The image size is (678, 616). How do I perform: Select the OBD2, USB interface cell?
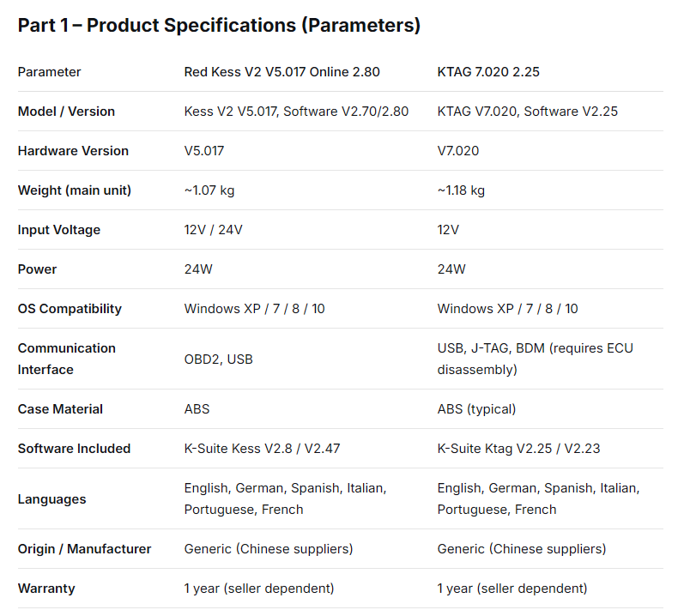pyautogui.click(x=218, y=359)
